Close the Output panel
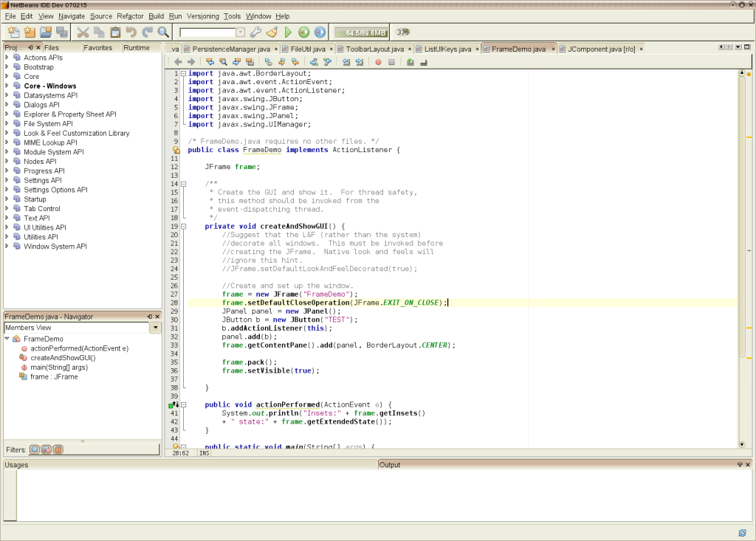 (748, 465)
